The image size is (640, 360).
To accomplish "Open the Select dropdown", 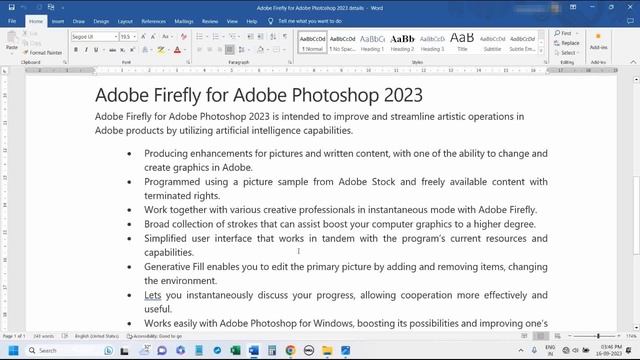I will click(566, 53).
